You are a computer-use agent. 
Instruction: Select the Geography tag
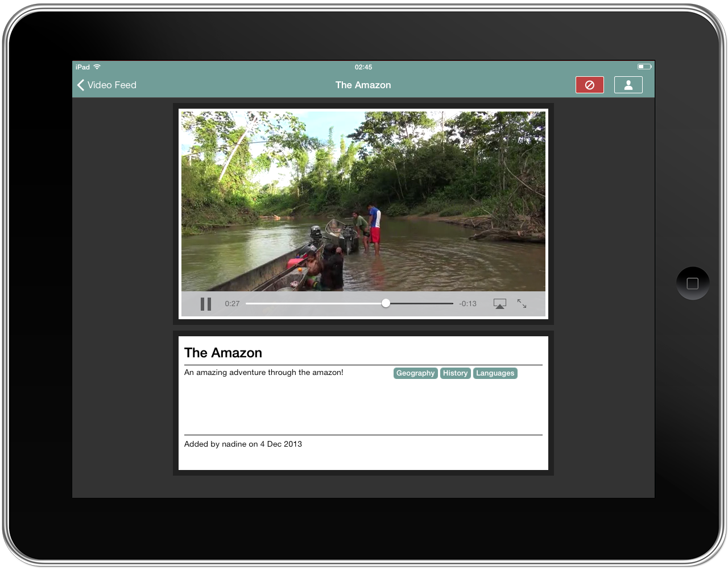415,373
